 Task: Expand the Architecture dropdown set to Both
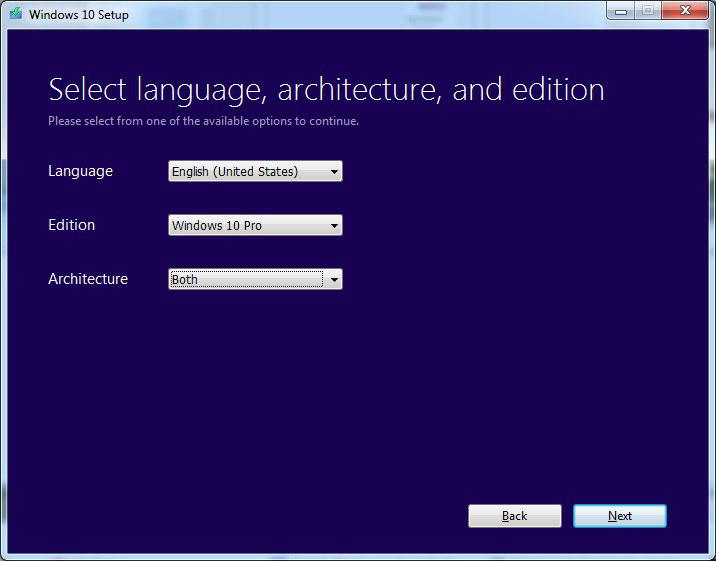pyautogui.click(x=255, y=279)
